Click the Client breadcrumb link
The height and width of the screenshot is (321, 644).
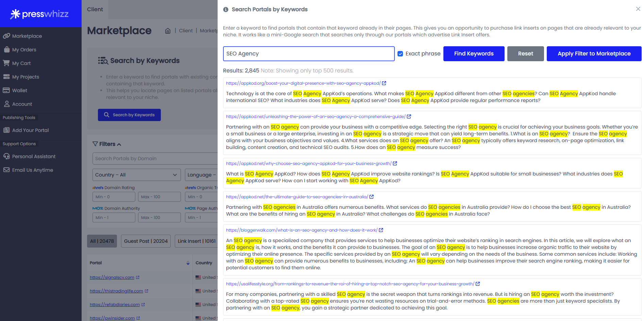(x=186, y=31)
